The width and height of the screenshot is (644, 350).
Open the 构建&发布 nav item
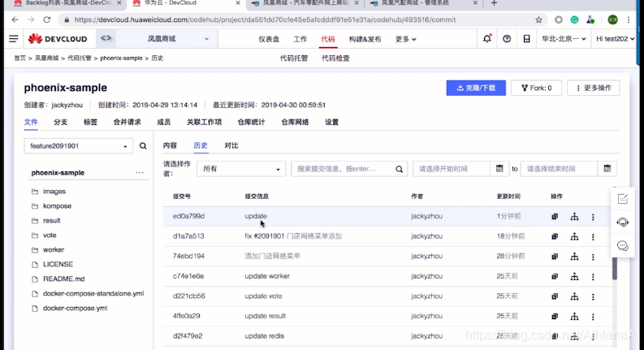tap(365, 39)
